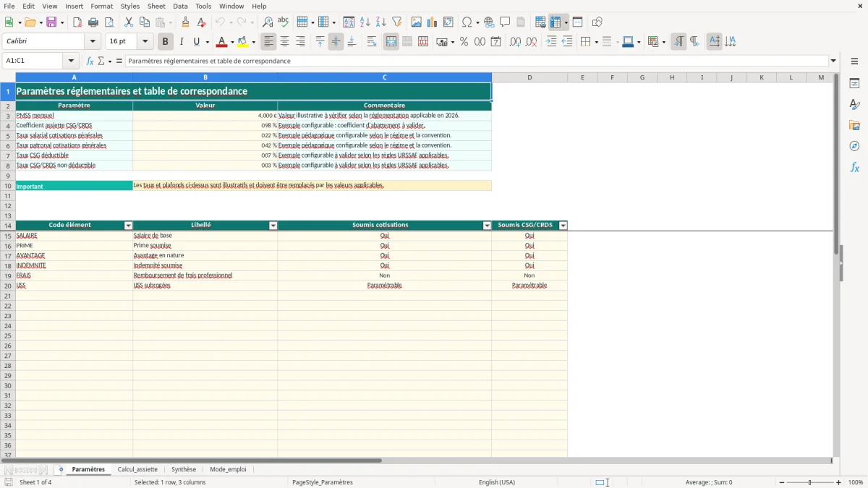The image size is (868, 488).
Task: Toggle Merge and Center Cells
Action: pos(391,42)
